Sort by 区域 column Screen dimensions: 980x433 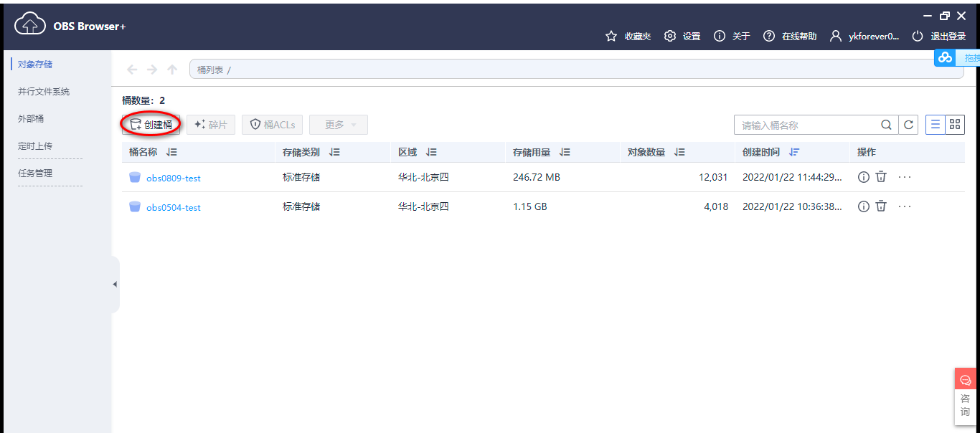tap(431, 152)
